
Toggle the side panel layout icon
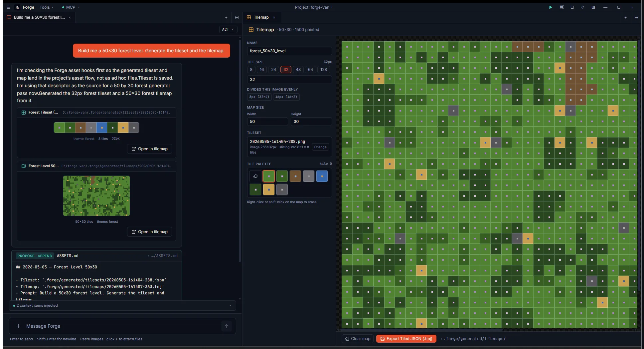[x=593, y=7]
